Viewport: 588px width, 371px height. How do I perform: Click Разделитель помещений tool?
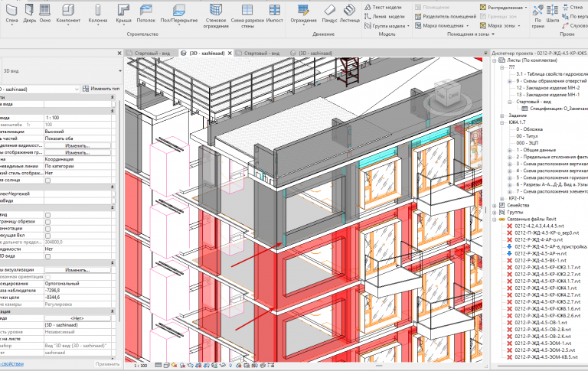tap(446, 17)
